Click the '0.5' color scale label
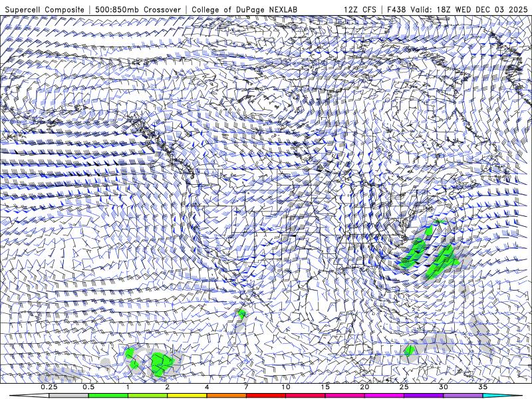The image size is (532, 399). [88, 387]
